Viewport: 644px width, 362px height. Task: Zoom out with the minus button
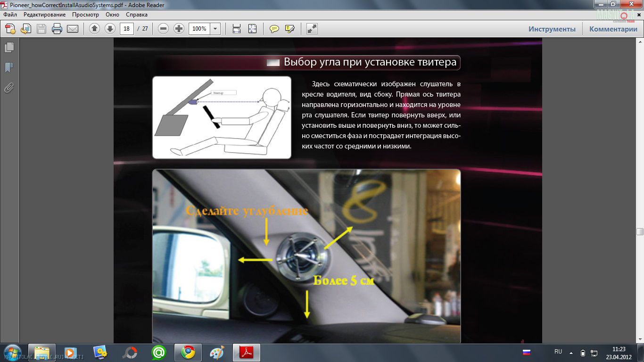[163, 29]
